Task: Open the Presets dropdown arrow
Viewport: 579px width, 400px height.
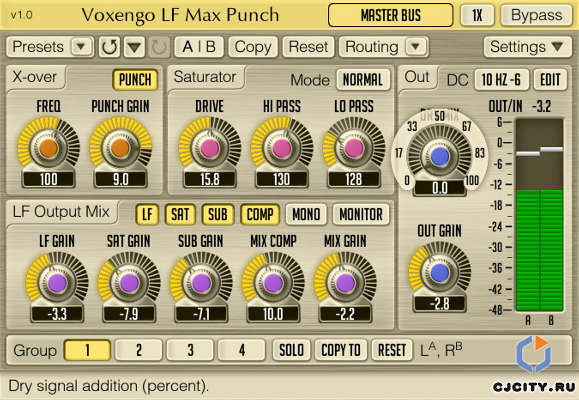Action: click(81, 47)
